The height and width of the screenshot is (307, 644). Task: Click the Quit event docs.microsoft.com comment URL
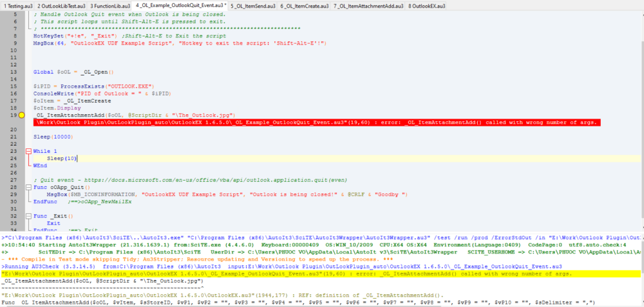216,180
